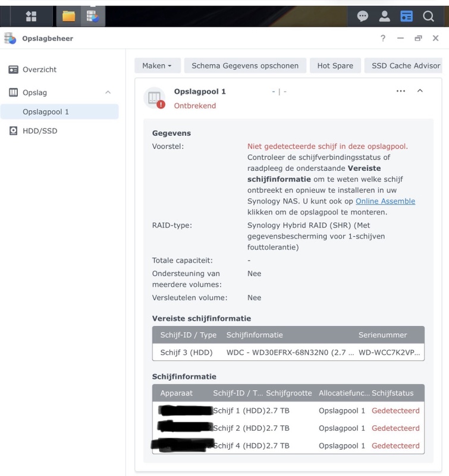Click the Overzicht sidebar icon
The width and height of the screenshot is (449, 476).
[x=13, y=70]
